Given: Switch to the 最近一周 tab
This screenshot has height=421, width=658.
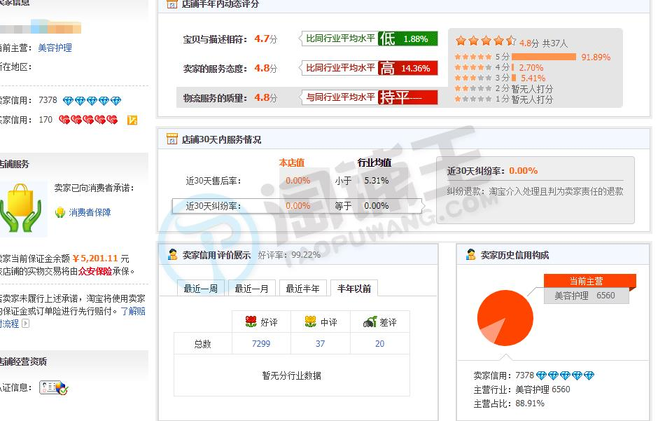Looking at the screenshot, I should tap(200, 289).
